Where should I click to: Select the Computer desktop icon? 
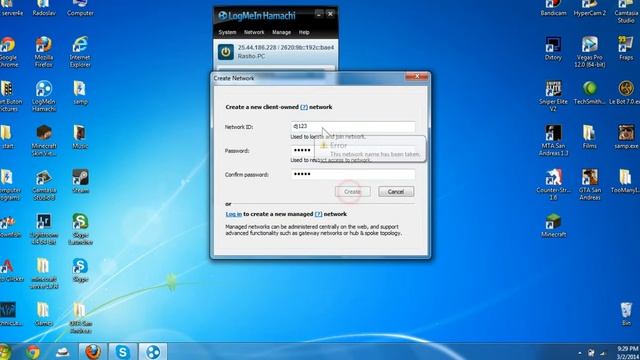[80, 8]
